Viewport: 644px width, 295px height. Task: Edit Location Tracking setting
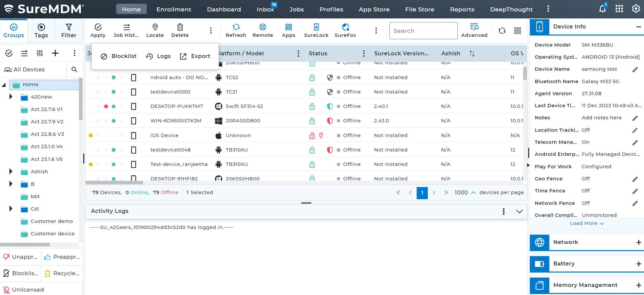coord(635,130)
